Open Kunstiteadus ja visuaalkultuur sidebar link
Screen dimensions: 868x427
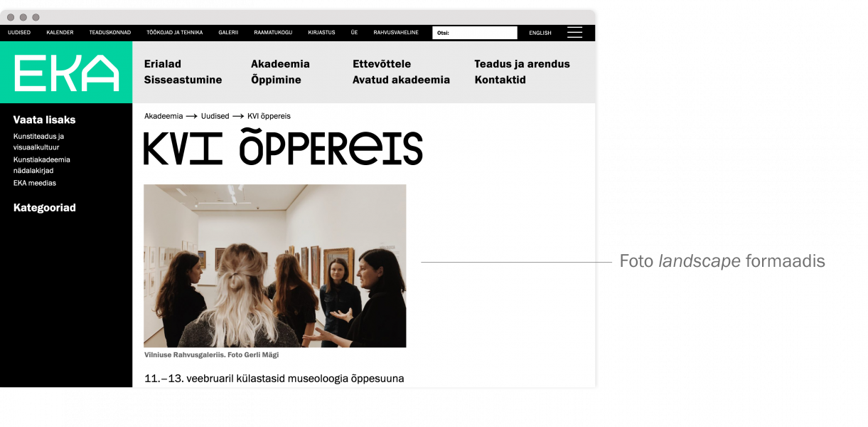pyautogui.click(x=39, y=142)
